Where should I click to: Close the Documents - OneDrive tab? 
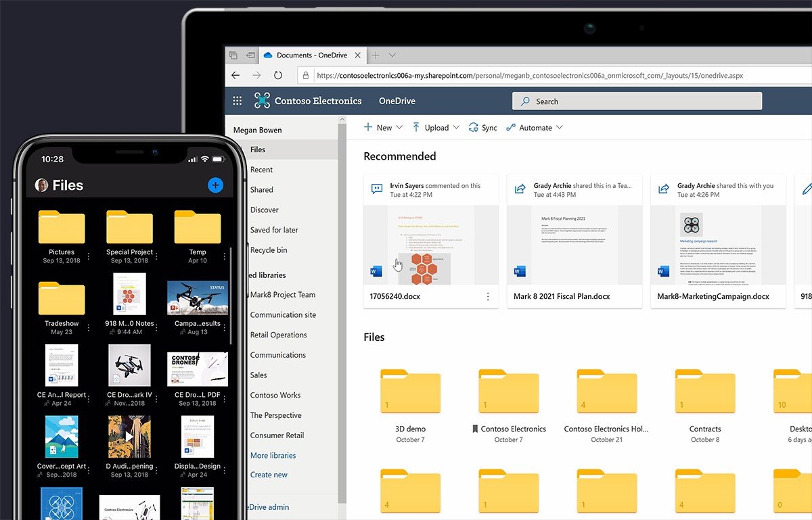click(357, 55)
